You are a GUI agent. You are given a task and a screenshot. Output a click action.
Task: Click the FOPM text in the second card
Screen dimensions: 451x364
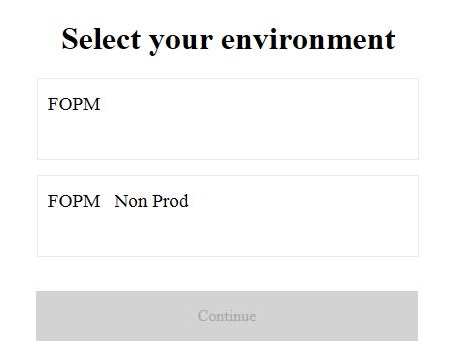(74, 201)
